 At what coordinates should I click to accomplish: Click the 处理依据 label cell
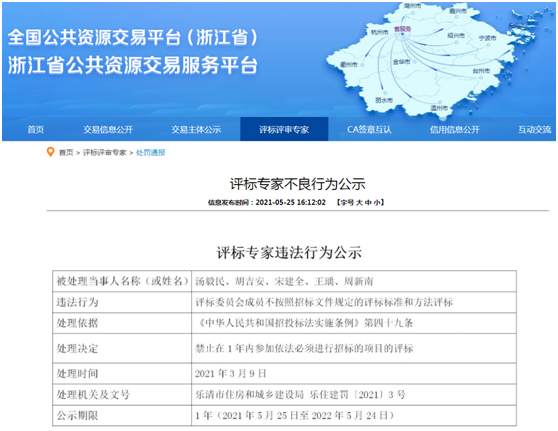[122, 323]
